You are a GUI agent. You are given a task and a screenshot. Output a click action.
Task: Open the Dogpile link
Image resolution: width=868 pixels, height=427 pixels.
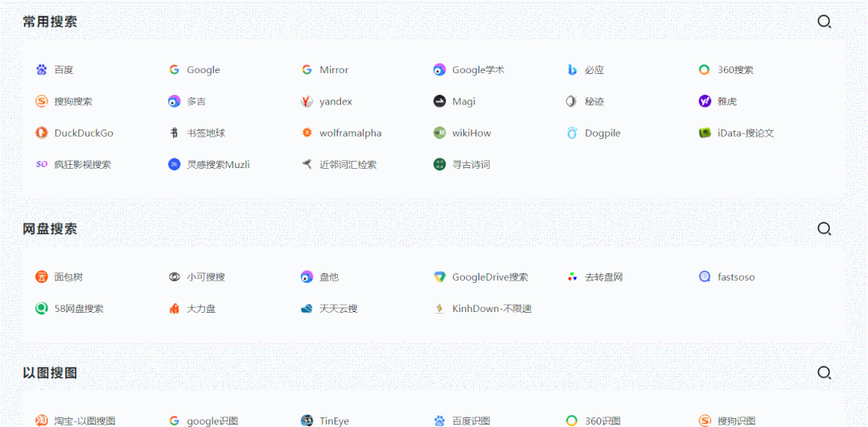[603, 133]
